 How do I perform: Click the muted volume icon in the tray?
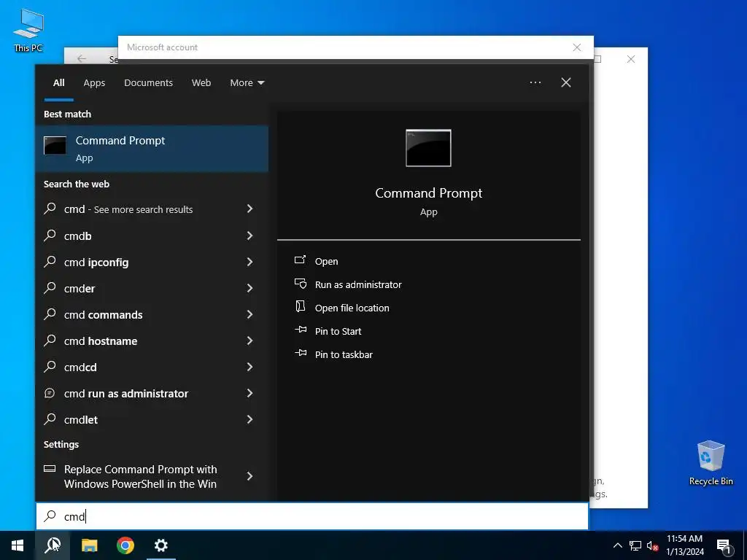pyautogui.click(x=653, y=545)
